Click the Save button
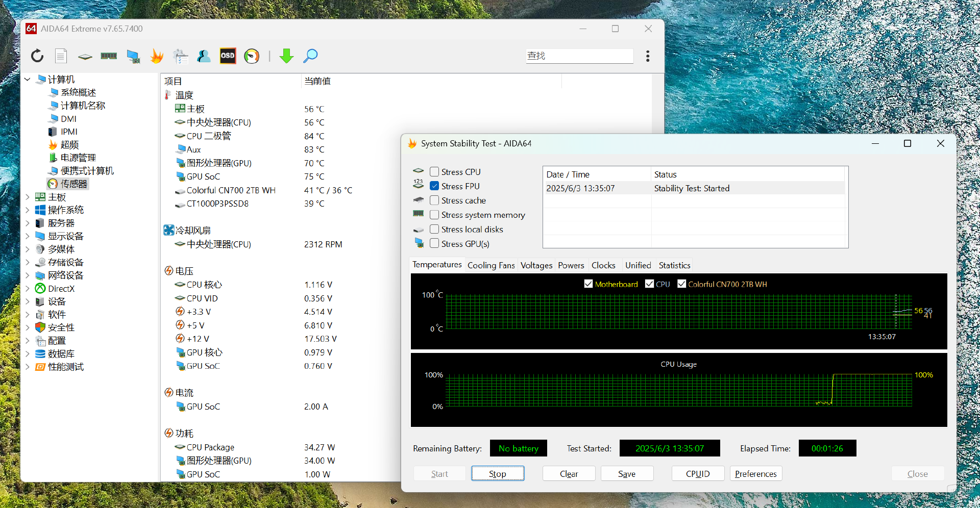Image resolution: width=980 pixels, height=508 pixels. point(627,474)
